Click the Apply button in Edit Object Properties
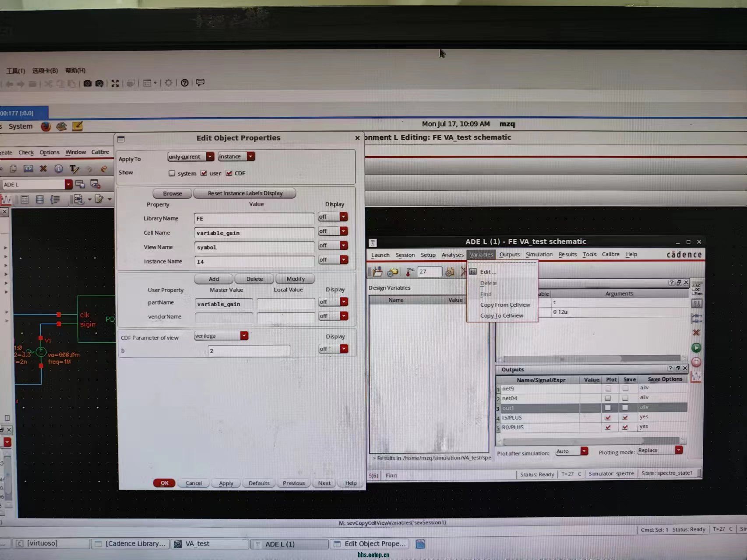 tap(226, 483)
